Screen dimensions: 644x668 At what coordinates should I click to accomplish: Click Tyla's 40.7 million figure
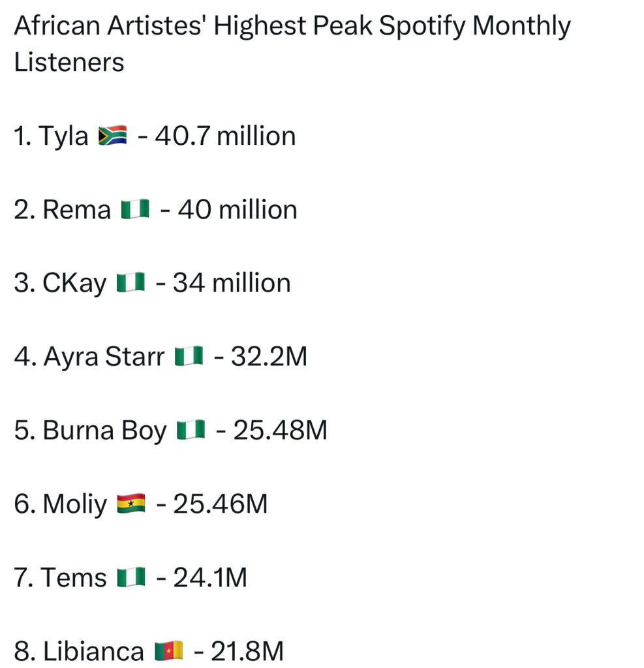click(x=225, y=136)
